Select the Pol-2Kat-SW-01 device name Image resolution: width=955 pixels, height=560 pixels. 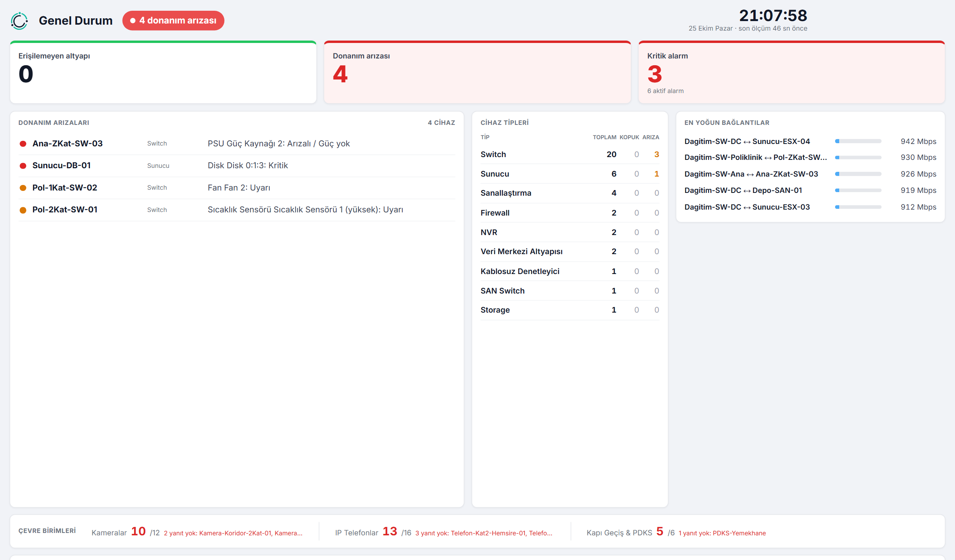click(x=65, y=210)
